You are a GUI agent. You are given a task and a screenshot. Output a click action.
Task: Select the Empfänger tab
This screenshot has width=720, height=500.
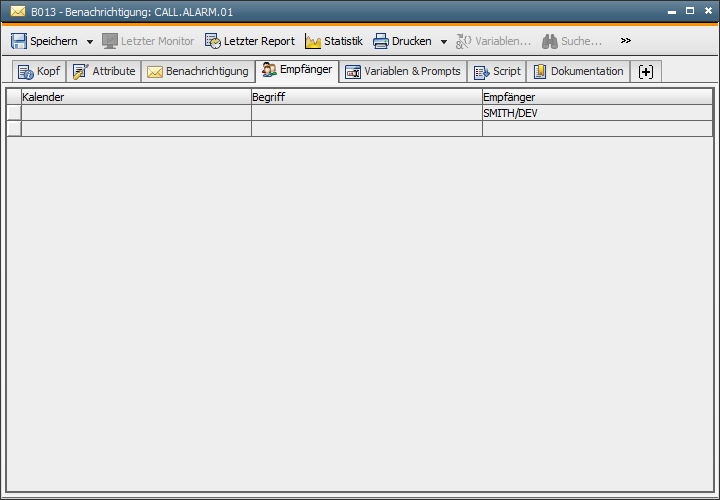(297, 70)
